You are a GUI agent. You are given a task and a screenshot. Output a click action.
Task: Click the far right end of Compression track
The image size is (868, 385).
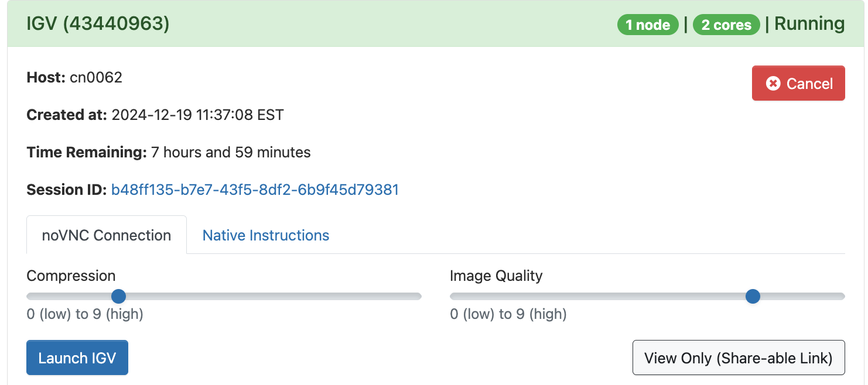(x=418, y=296)
